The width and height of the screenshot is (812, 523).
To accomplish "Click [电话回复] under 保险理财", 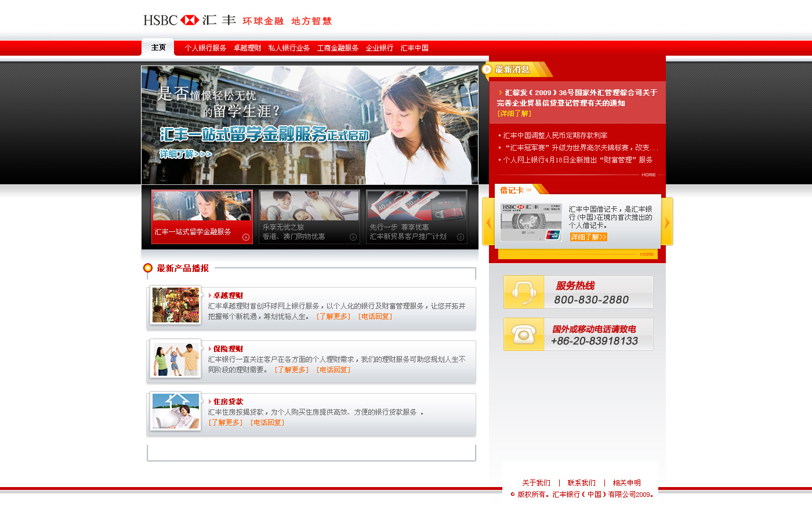I will click(333, 370).
